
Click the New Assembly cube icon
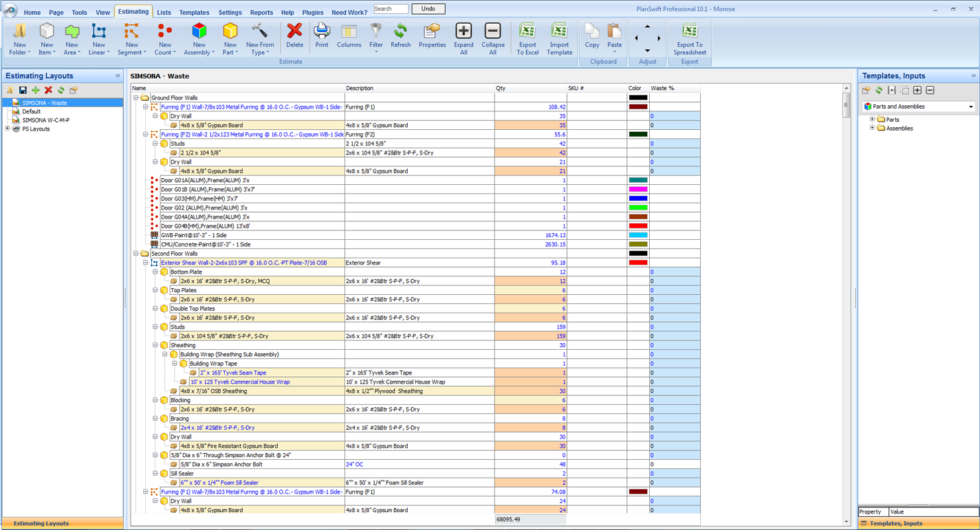click(x=199, y=31)
